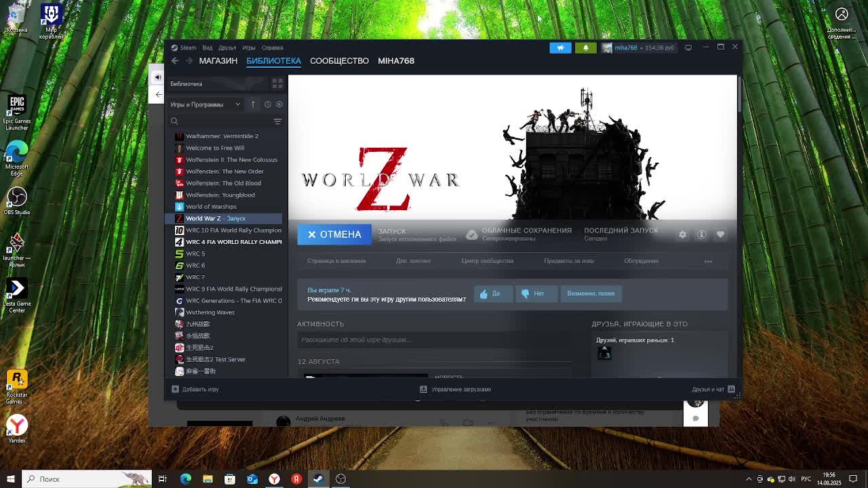Click Добавить игру at the bottom

coord(195,389)
